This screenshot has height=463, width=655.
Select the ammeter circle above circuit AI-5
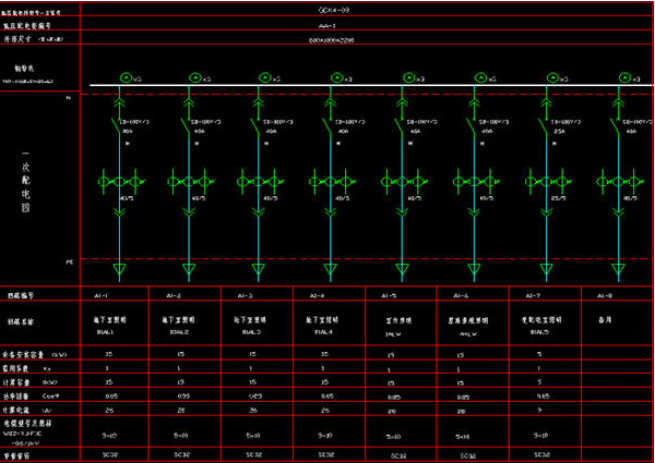(409, 76)
